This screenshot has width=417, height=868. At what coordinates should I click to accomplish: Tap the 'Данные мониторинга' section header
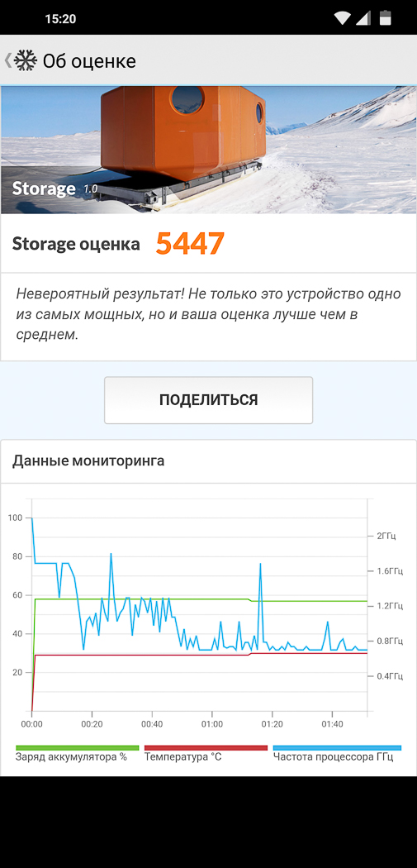point(88,460)
